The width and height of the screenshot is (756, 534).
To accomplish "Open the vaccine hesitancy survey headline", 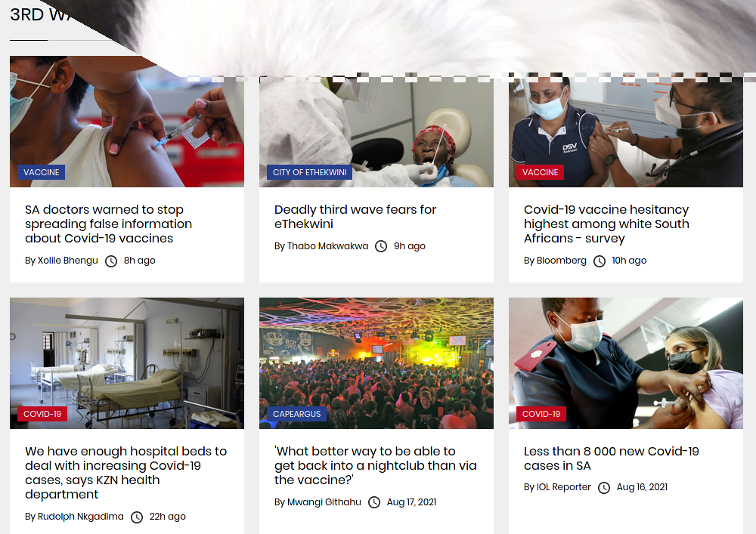I will click(x=606, y=224).
